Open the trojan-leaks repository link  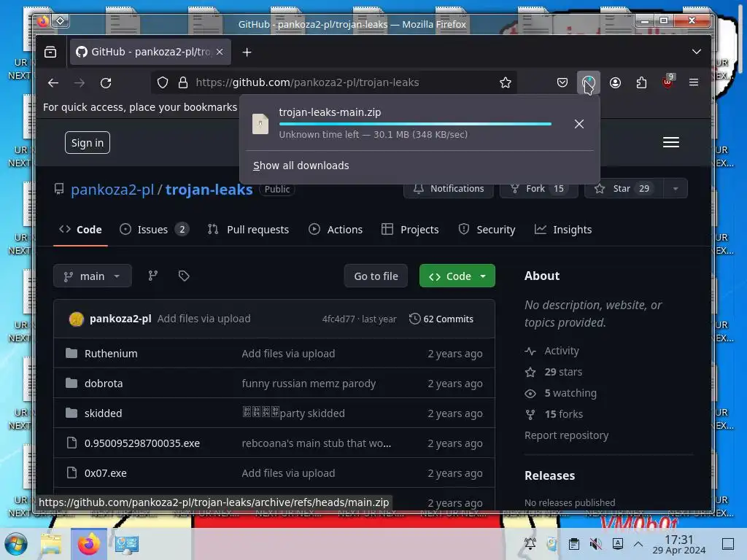pos(209,190)
